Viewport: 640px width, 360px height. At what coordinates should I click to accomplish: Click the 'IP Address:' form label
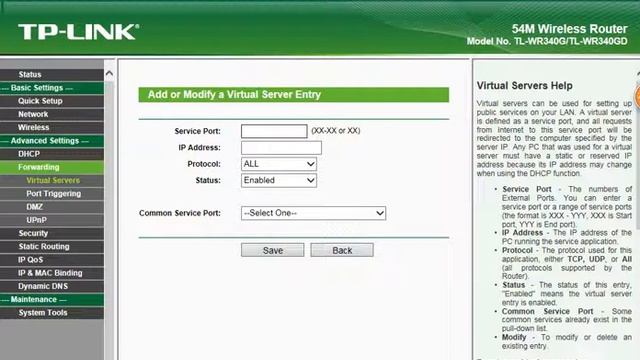tap(199, 147)
